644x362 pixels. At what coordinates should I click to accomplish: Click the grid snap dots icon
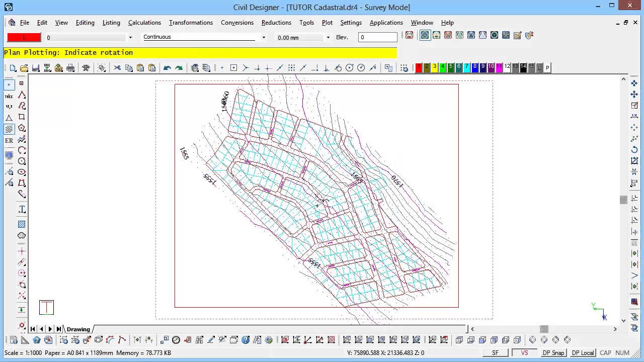(291, 68)
